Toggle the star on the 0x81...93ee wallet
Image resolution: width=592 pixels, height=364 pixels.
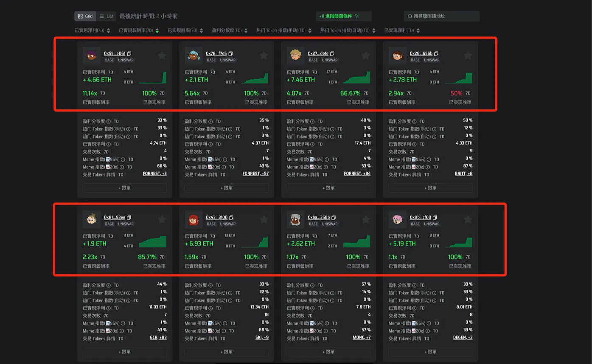point(162,219)
